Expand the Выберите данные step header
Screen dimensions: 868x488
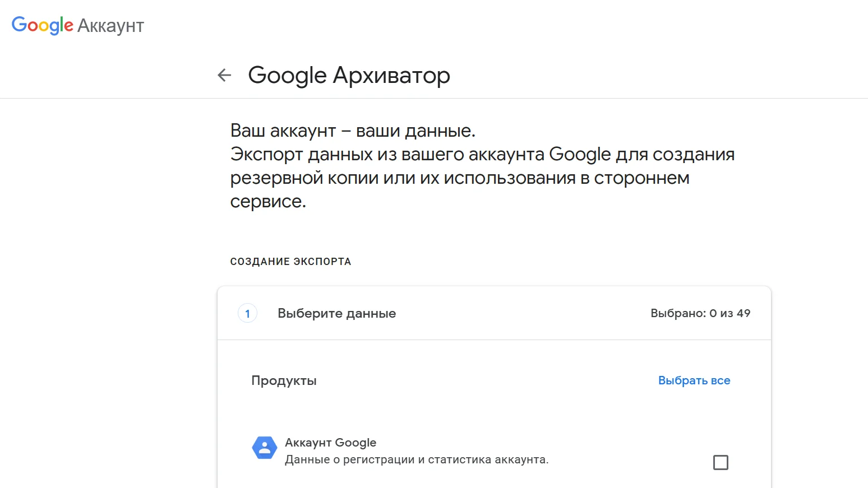[336, 313]
